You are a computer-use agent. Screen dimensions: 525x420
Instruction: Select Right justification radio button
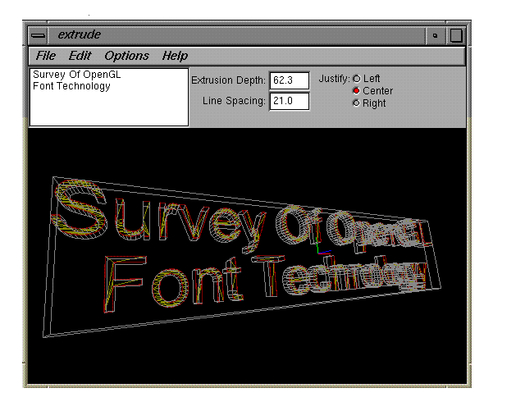[356, 103]
